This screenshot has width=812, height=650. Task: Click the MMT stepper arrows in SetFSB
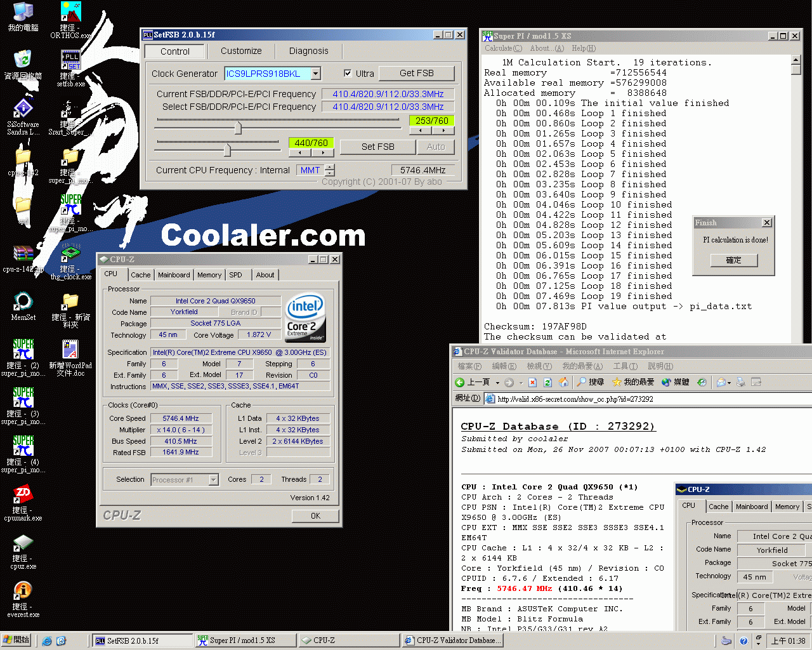point(329,170)
